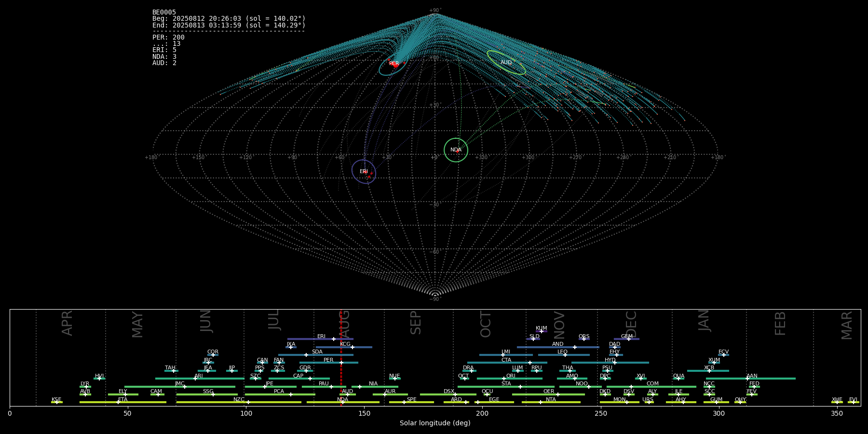
Task: Click the PER radiant label on the sky map
Action: tap(394, 64)
